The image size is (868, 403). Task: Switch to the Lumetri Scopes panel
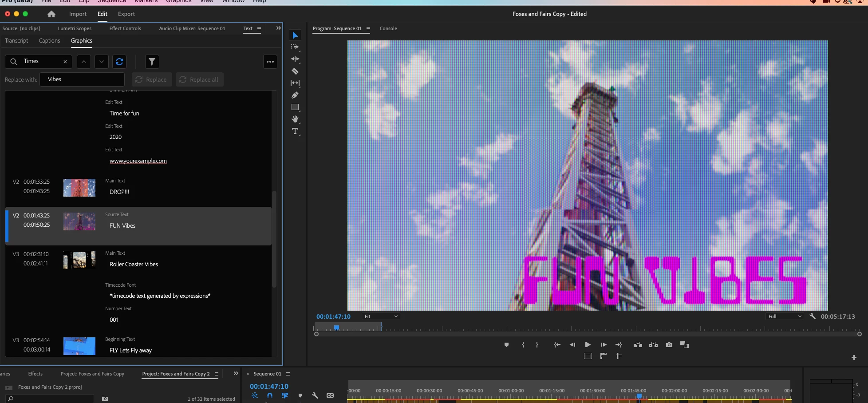click(x=75, y=28)
